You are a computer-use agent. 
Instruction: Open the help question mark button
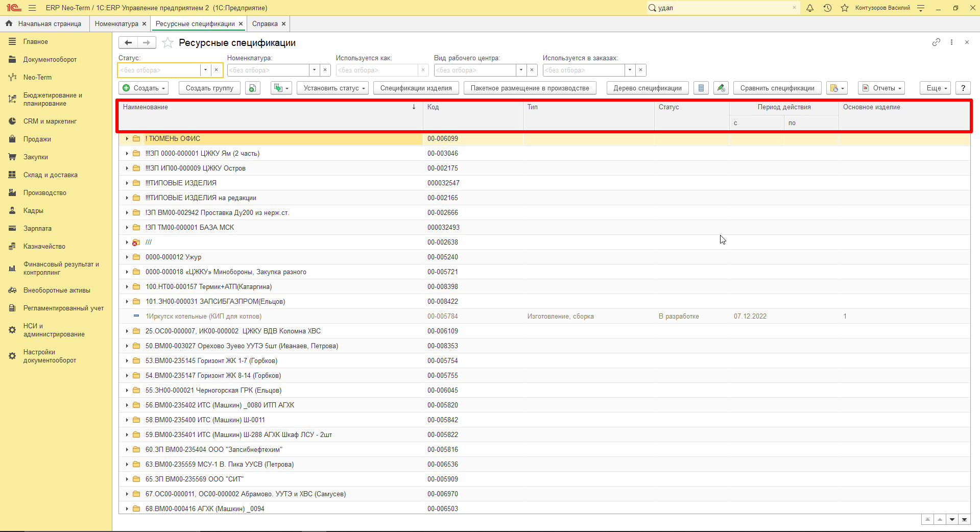[x=963, y=88]
